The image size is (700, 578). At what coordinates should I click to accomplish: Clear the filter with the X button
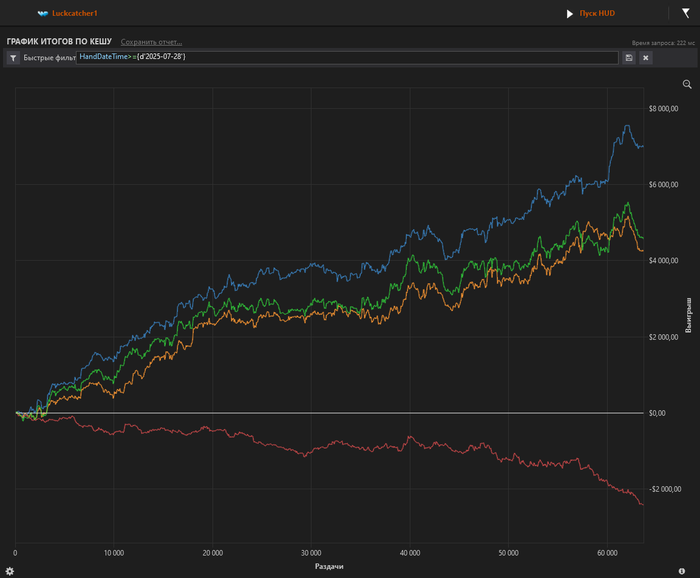646,58
